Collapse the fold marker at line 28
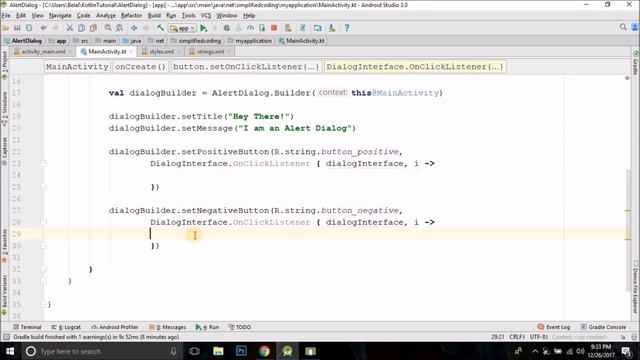 coord(43,222)
